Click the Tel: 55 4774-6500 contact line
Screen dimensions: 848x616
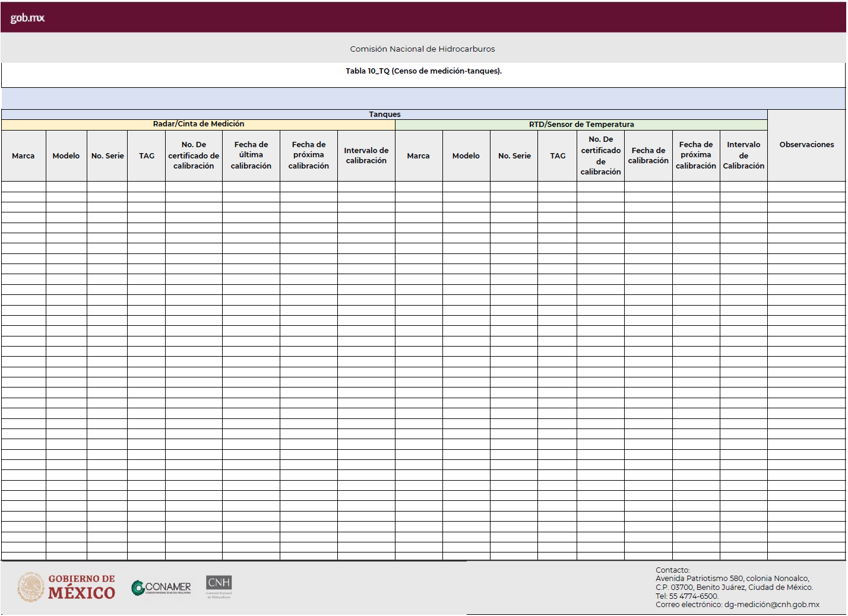tap(686, 596)
